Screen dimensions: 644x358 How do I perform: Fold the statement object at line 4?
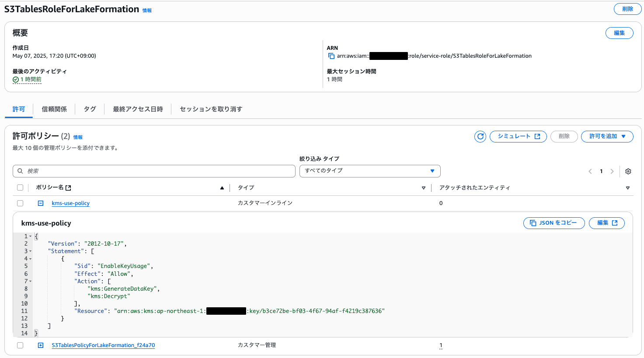[31, 258]
